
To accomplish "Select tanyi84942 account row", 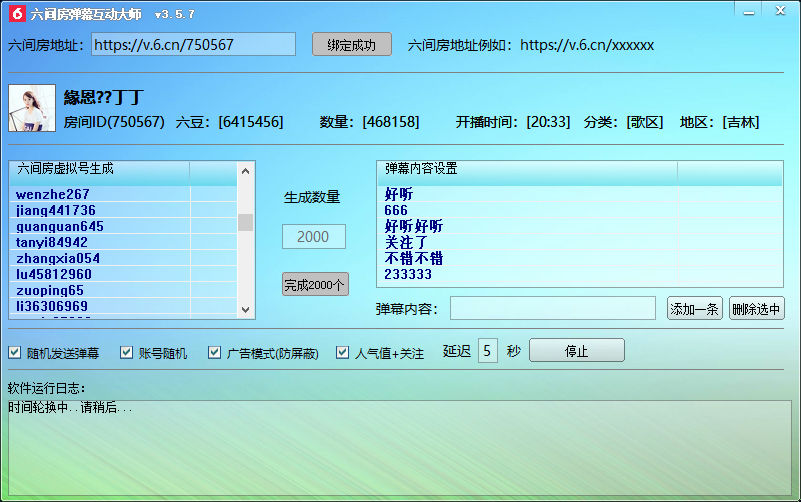I will coord(123,242).
